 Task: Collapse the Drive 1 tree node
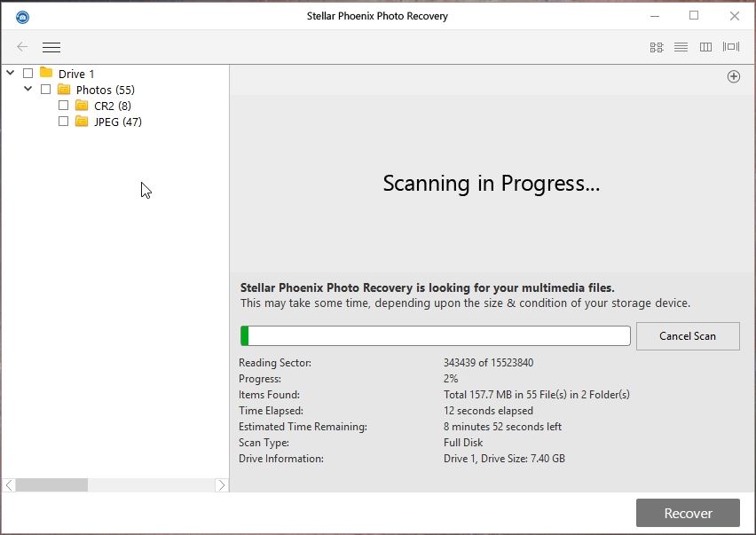[11, 74]
